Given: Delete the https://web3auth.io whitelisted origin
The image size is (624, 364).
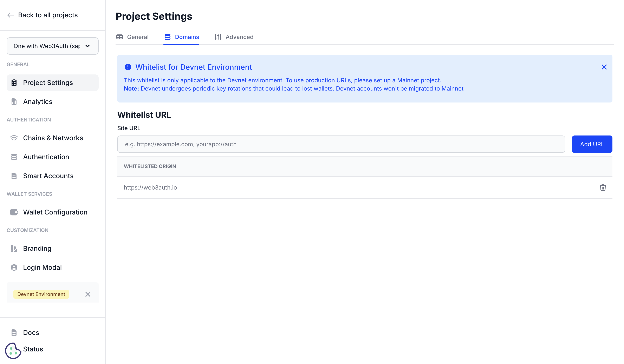Looking at the screenshot, I should coord(603,187).
